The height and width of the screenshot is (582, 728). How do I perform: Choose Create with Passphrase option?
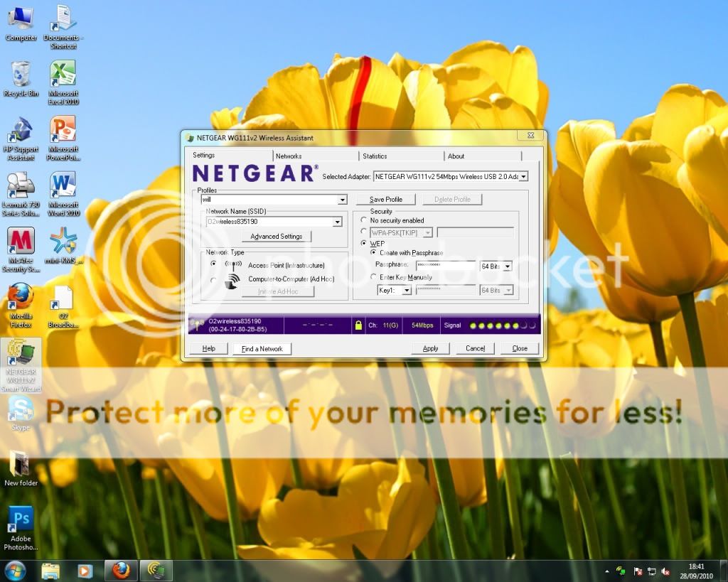[x=373, y=252]
